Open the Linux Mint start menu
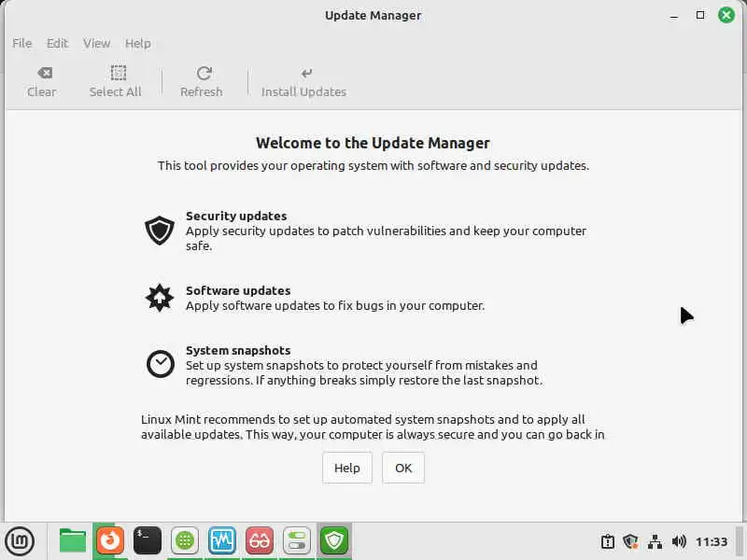The width and height of the screenshot is (747, 560). [19, 541]
